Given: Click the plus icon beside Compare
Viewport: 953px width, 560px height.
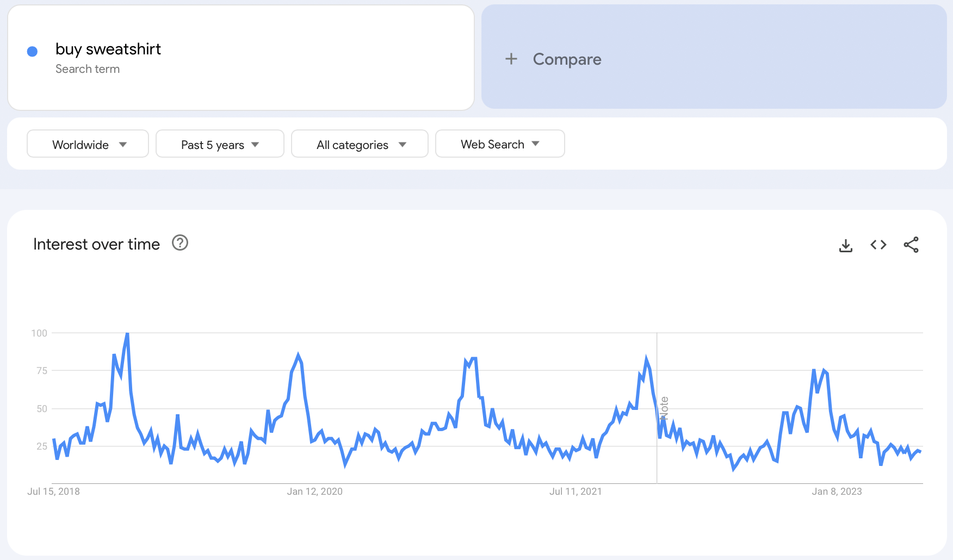Looking at the screenshot, I should click(x=511, y=59).
